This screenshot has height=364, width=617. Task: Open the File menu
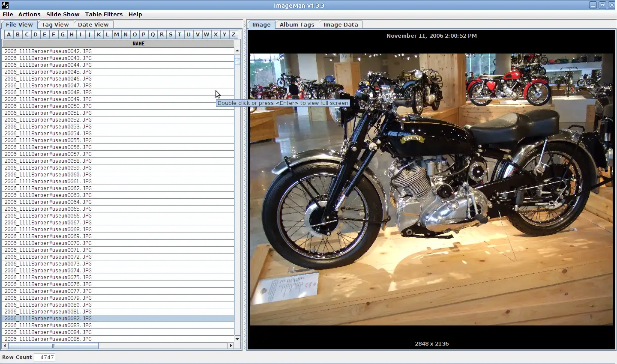(8, 14)
